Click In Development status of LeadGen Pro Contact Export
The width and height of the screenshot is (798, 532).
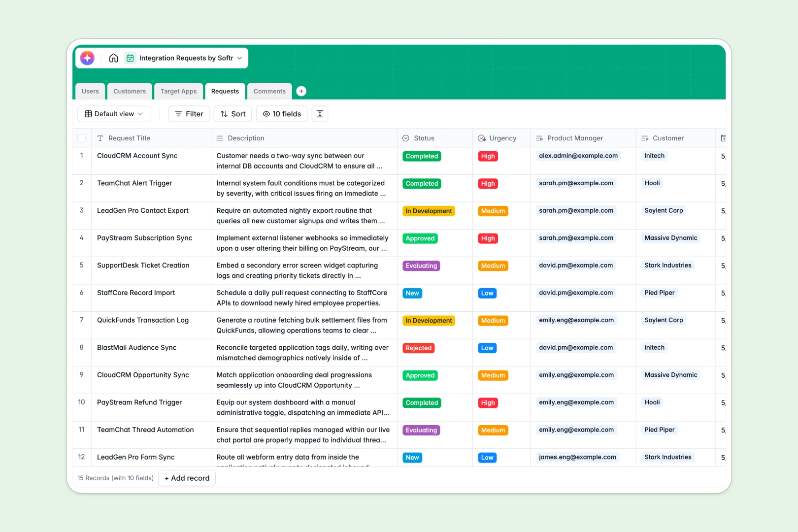(429, 211)
